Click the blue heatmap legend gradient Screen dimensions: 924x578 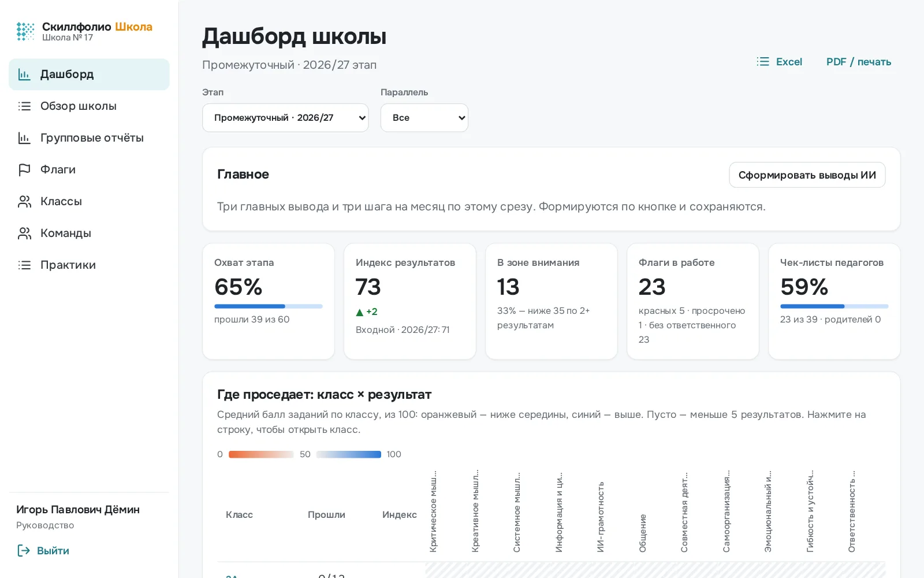tap(349, 454)
